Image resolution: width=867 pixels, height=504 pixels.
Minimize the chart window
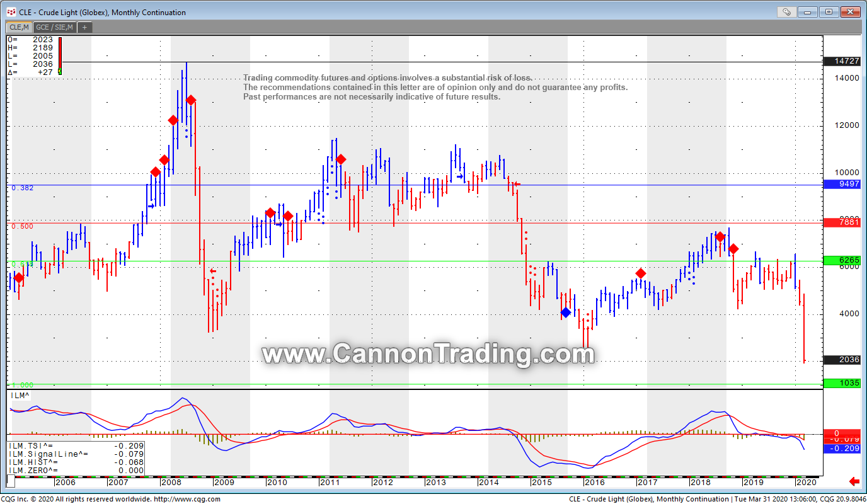808,11
